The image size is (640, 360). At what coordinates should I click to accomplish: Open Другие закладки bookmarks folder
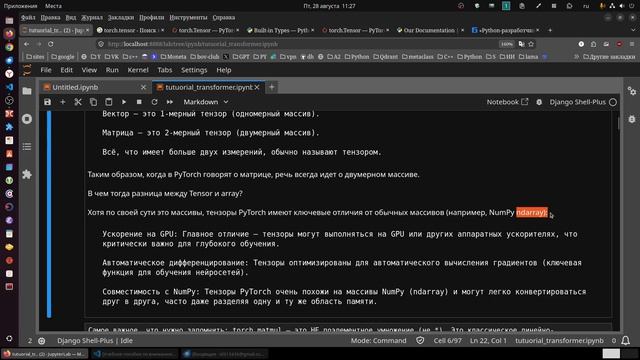pyautogui.click(x=609, y=57)
